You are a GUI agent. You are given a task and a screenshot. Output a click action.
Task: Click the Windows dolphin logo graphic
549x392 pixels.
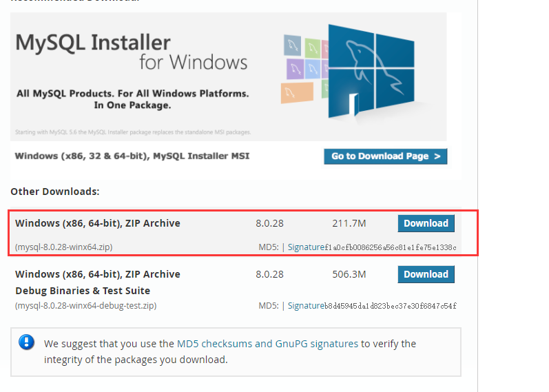(371, 71)
